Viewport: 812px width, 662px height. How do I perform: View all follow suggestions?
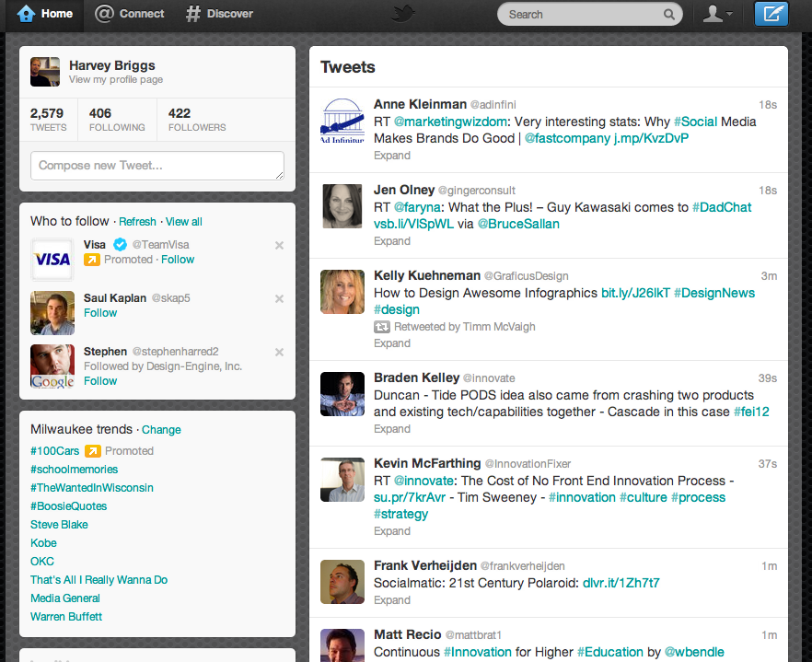point(183,221)
